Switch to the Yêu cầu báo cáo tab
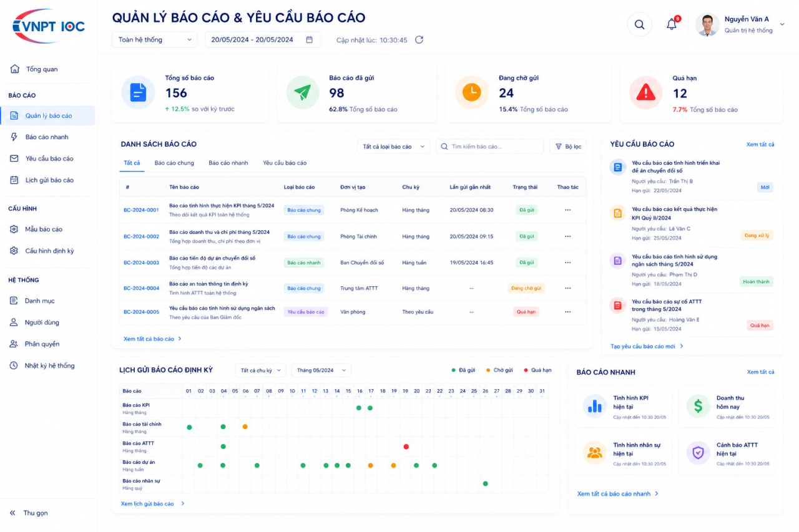The height and width of the screenshot is (532, 799). point(285,163)
